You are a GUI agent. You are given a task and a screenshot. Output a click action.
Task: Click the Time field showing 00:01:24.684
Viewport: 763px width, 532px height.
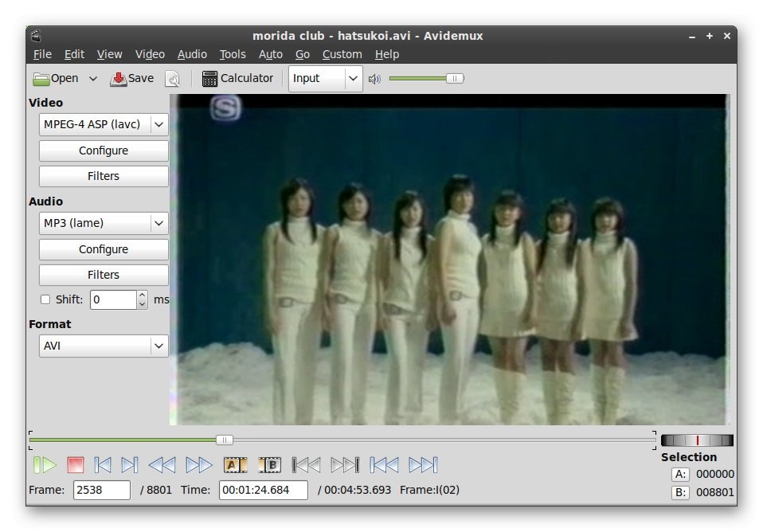coord(264,490)
